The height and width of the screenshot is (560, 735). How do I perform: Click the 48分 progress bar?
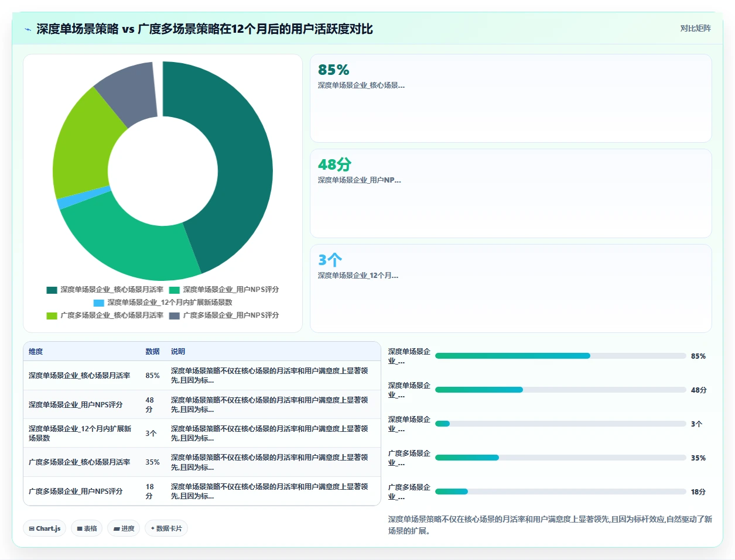pyautogui.click(x=560, y=390)
